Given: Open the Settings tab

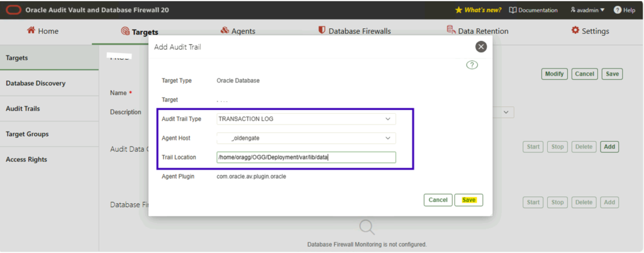Looking at the screenshot, I should 590,31.
